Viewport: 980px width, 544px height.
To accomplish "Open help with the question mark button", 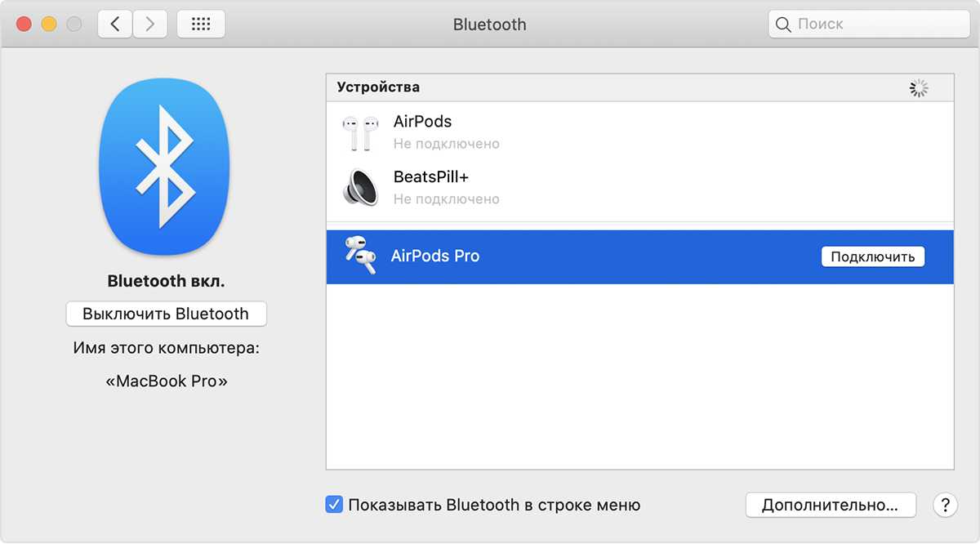I will pos(945,505).
